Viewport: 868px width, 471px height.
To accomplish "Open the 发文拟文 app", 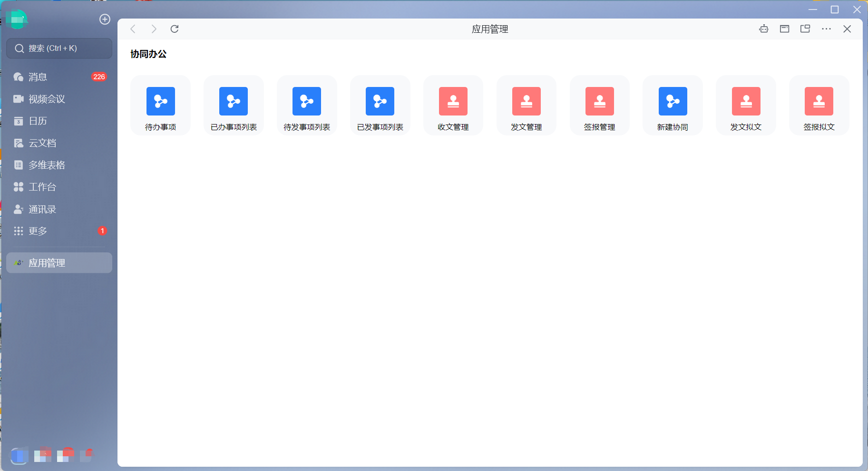I will coord(746,106).
